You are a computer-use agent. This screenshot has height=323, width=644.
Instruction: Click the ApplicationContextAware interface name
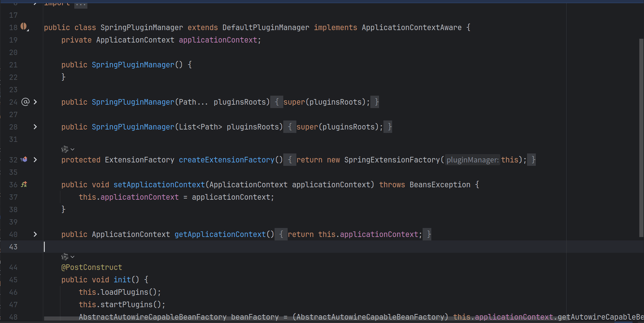412,27
